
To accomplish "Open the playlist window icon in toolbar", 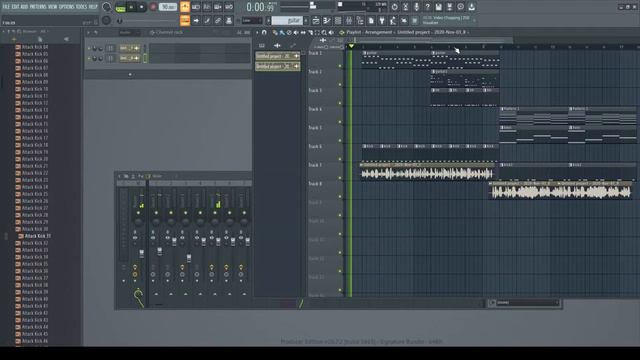I will [x=316, y=20].
